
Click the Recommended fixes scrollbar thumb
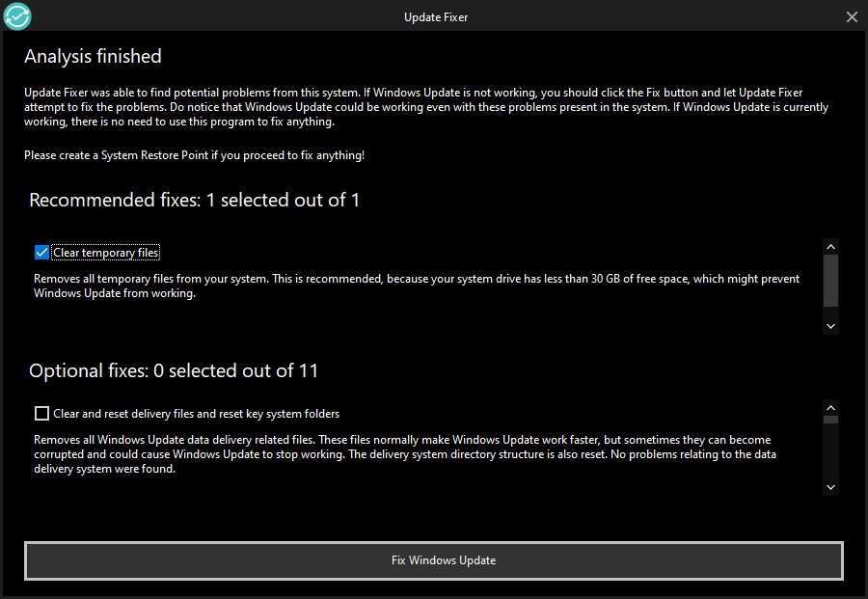pyautogui.click(x=830, y=281)
